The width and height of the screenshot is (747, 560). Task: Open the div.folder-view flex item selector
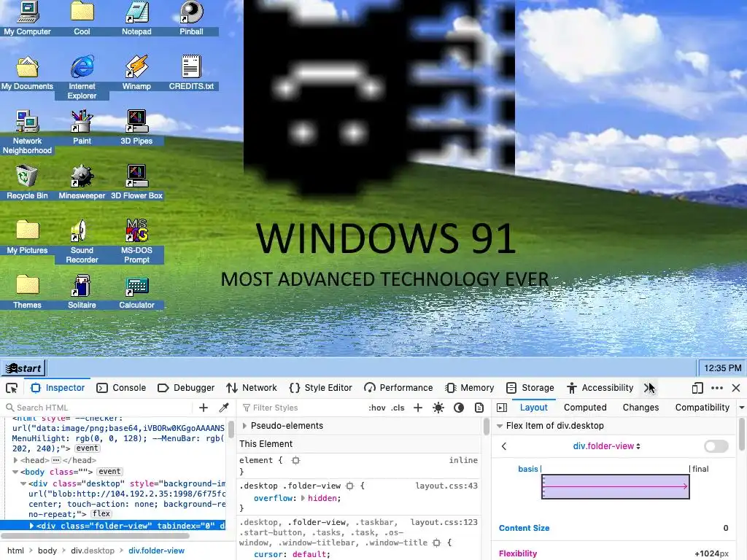[606, 446]
